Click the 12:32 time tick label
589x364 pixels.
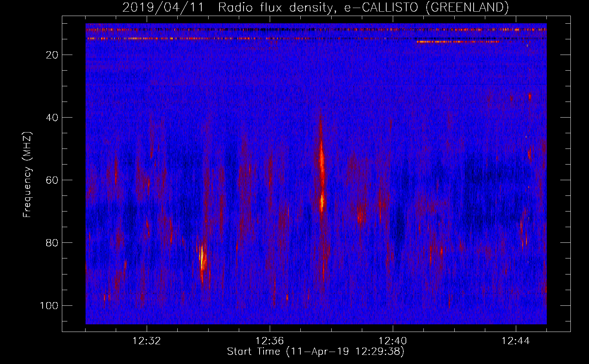click(147, 341)
